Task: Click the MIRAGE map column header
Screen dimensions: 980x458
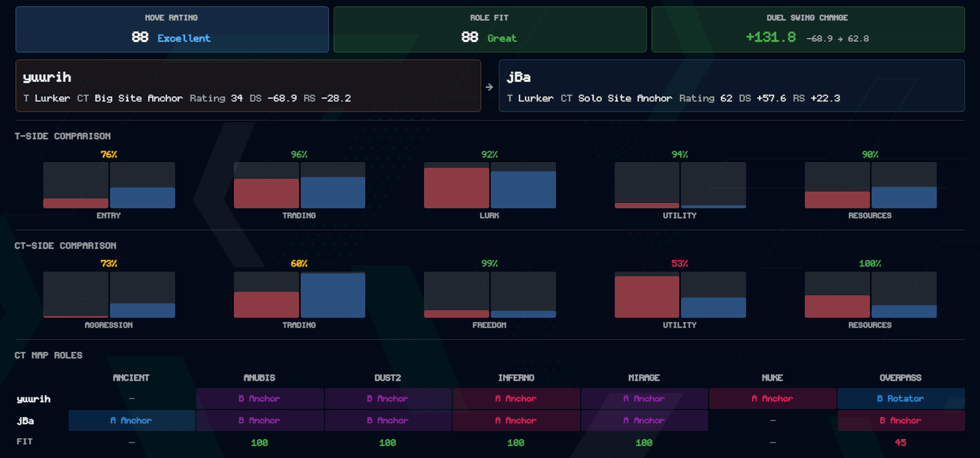Action: pos(644,378)
